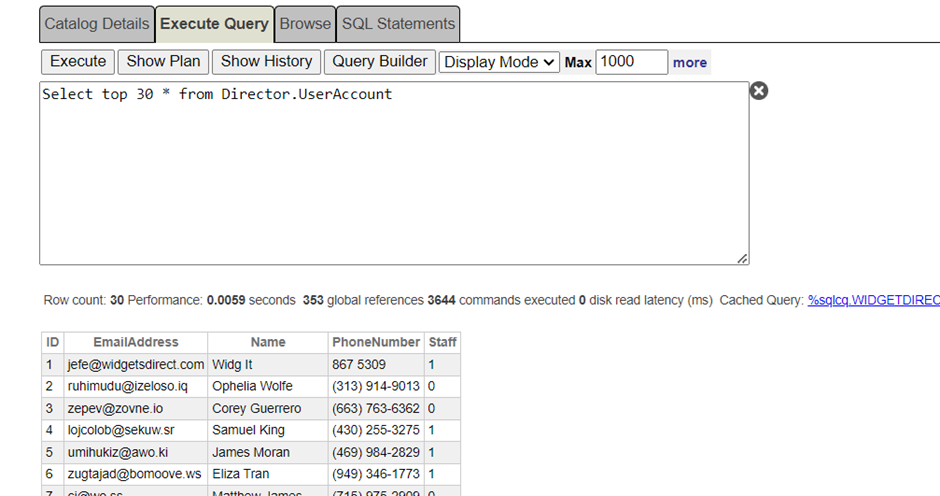Screen dimensions: 940x496
Task: Go to SQL Statements tab
Action: (x=398, y=24)
